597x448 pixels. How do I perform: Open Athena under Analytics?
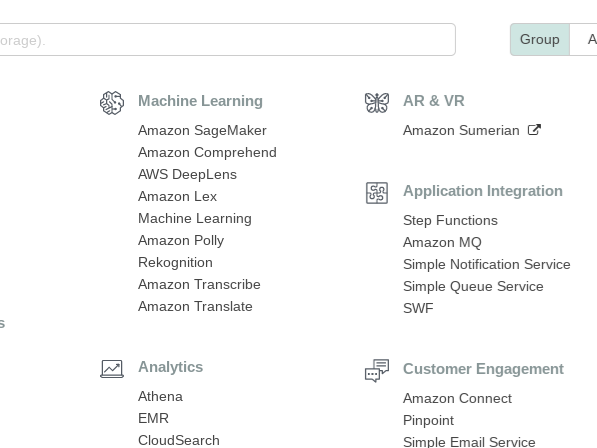click(160, 397)
